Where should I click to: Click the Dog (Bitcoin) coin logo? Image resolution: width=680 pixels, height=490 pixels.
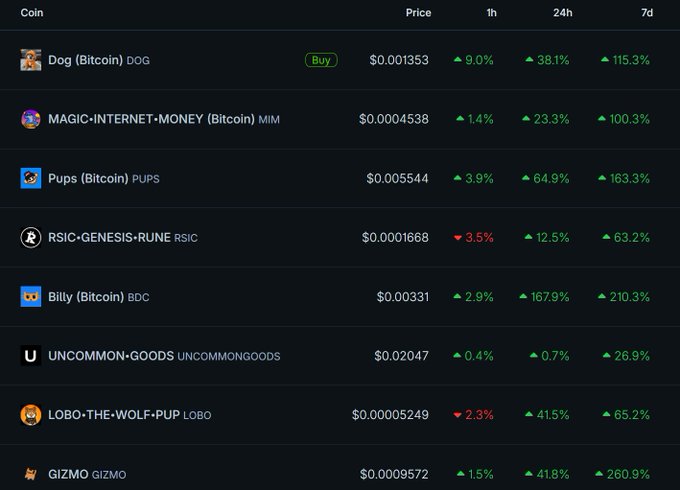pos(31,60)
